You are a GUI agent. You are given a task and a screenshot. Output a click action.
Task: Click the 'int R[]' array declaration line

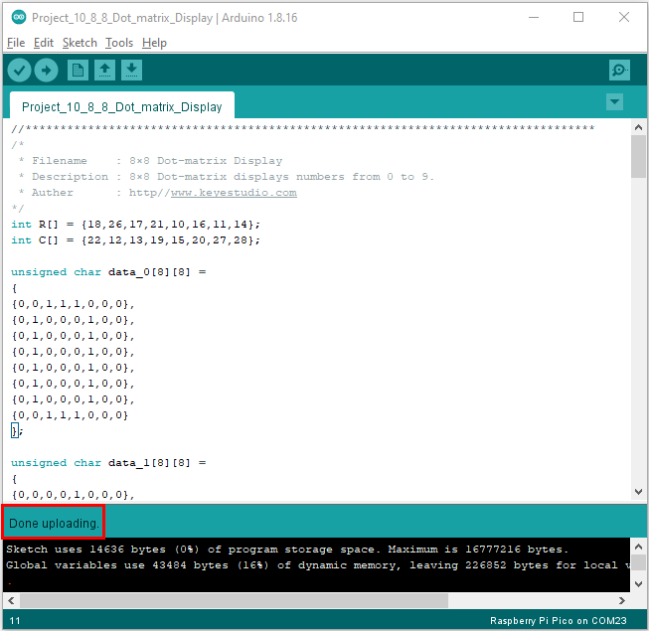(136, 224)
